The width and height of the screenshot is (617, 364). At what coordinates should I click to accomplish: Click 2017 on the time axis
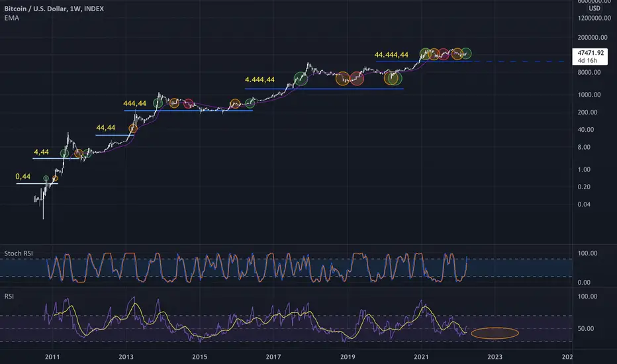[x=273, y=357]
